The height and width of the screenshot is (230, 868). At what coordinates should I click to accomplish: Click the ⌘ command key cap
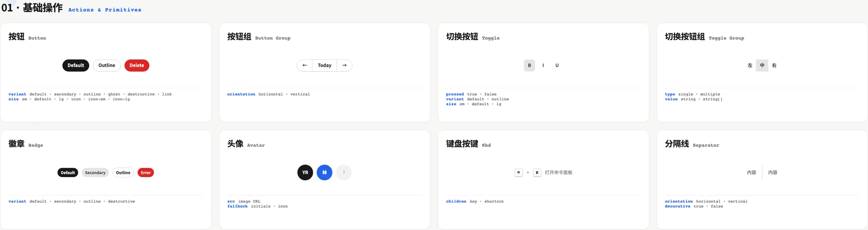coord(518,173)
